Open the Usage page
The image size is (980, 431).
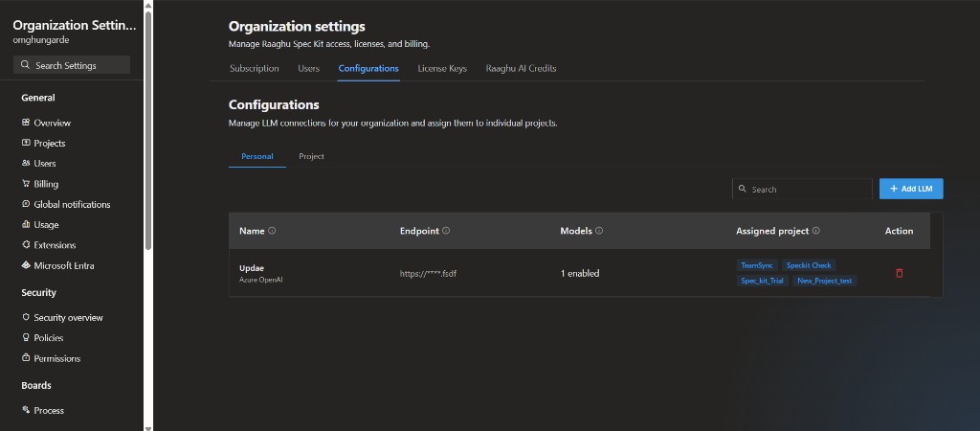[x=46, y=224]
